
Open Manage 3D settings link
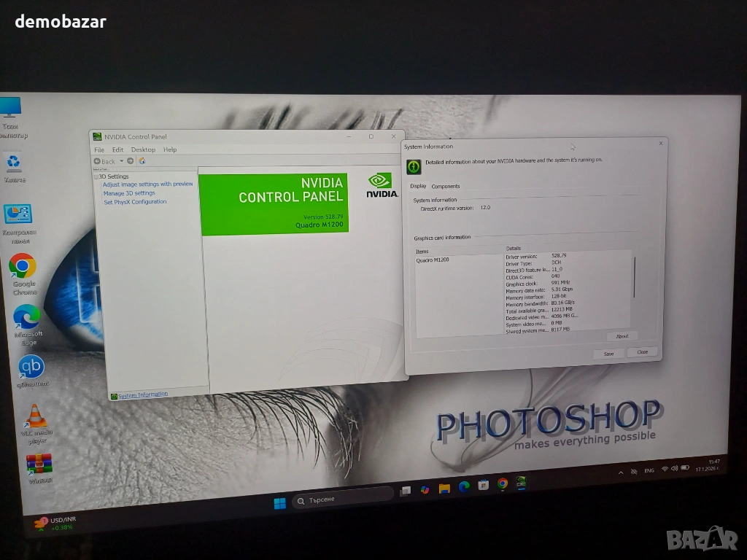point(129,193)
